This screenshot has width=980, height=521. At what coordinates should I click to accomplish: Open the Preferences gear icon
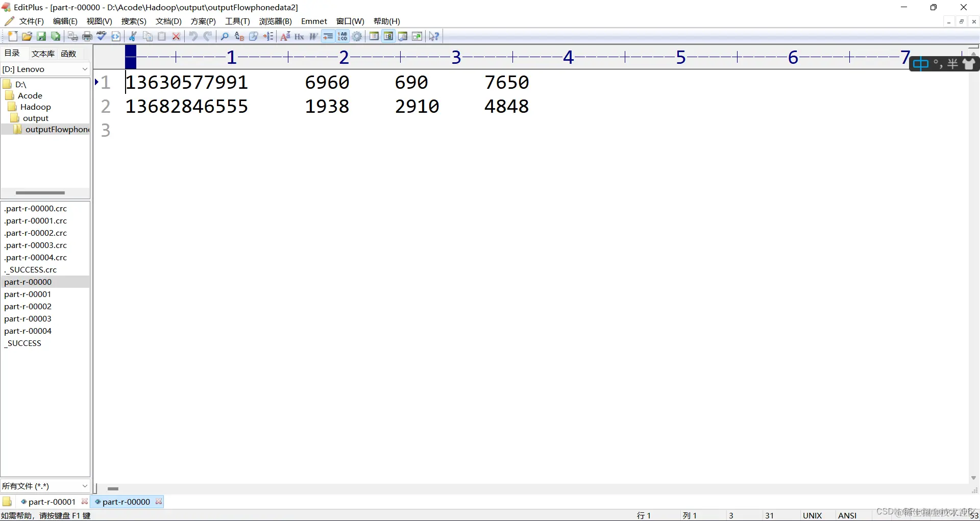point(357,36)
